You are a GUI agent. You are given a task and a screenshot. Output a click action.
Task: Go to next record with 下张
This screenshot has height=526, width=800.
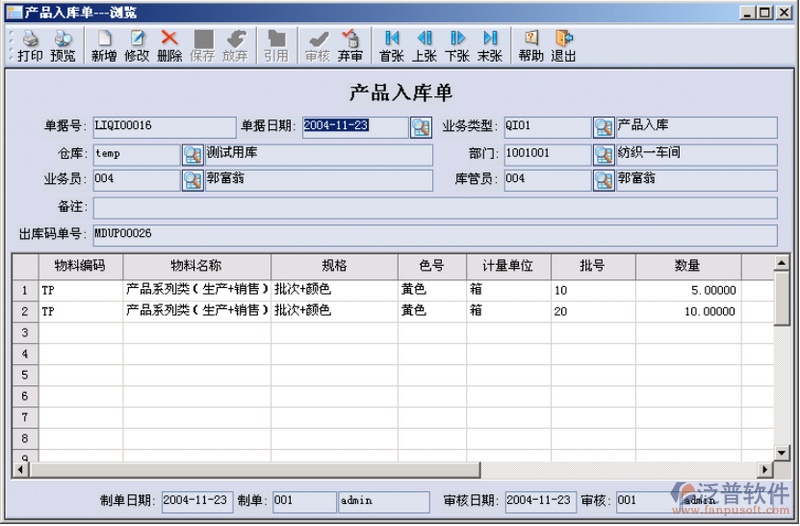pos(457,46)
